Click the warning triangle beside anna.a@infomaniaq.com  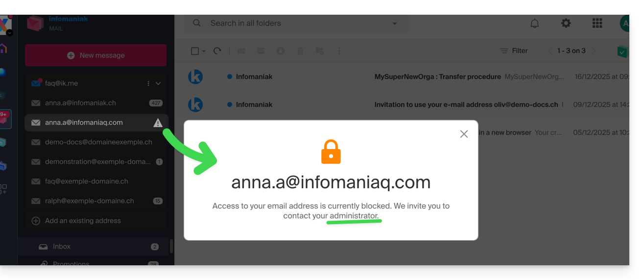(158, 123)
